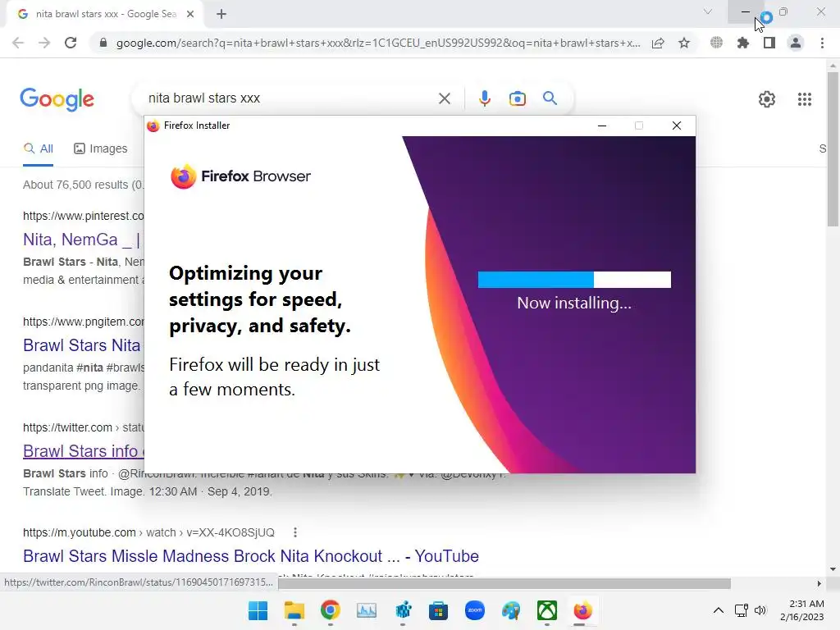Open tab search chevron in Chrome
Screen dimensions: 840x630
click(708, 11)
